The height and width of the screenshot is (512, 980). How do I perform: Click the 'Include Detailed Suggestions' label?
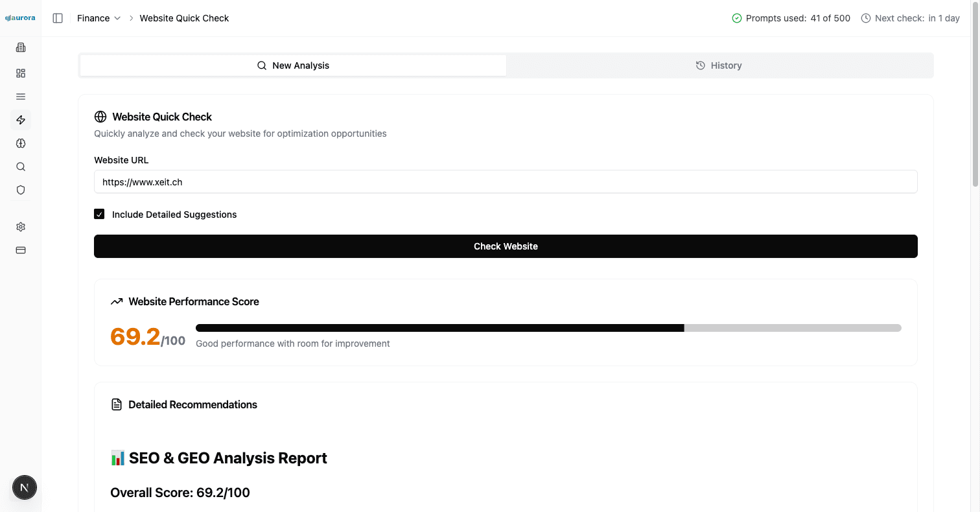[174, 215]
